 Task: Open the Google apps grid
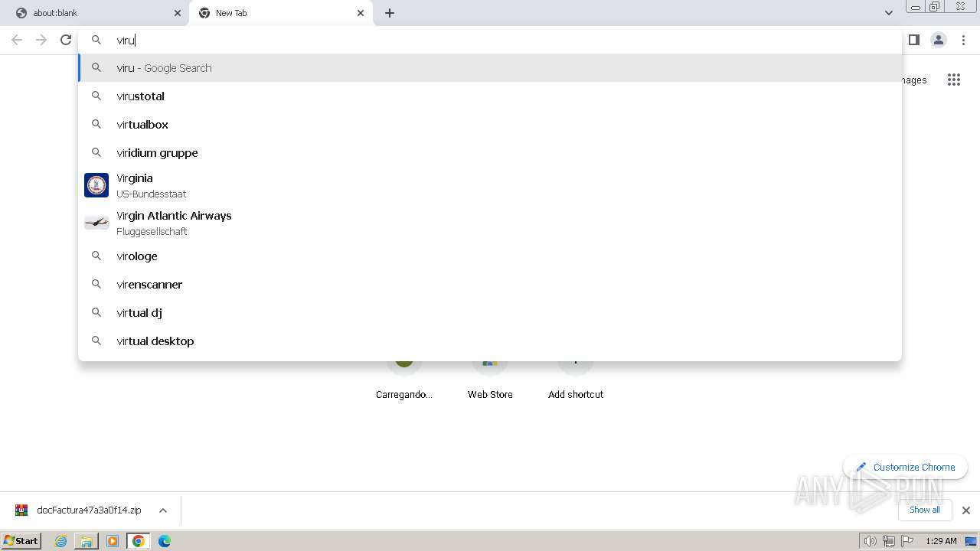[x=953, y=80]
